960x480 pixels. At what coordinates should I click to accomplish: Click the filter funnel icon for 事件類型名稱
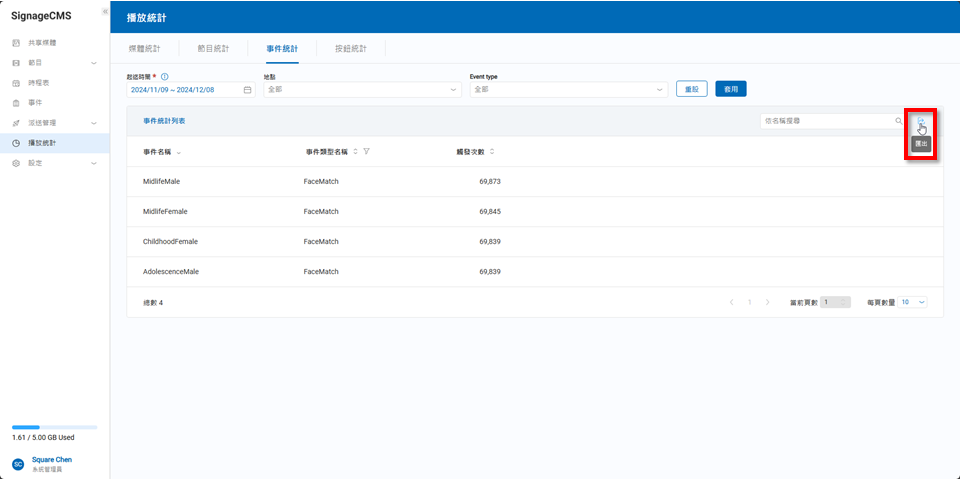pyautogui.click(x=367, y=152)
